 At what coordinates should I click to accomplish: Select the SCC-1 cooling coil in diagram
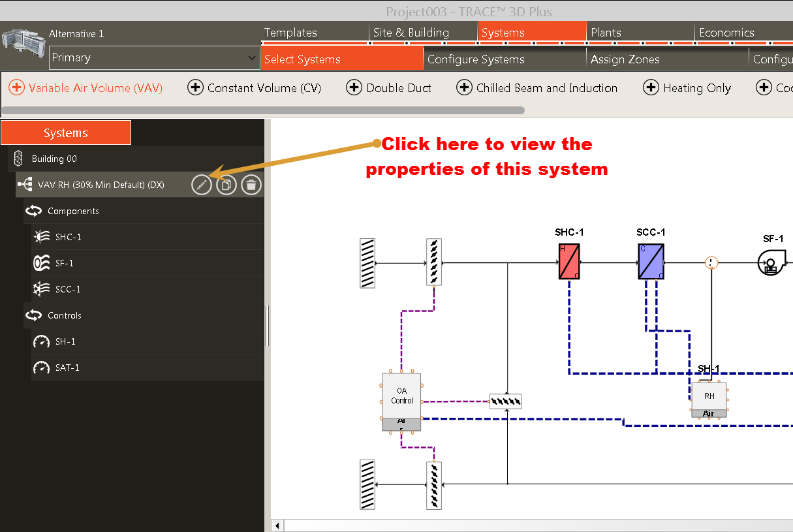click(x=651, y=262)
